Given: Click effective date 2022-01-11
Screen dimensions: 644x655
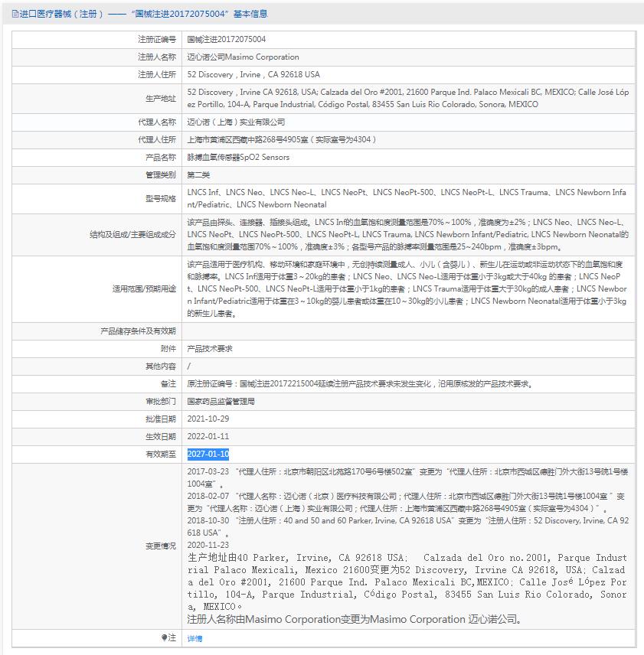Looking at the screenshot, I should [208, 436].
